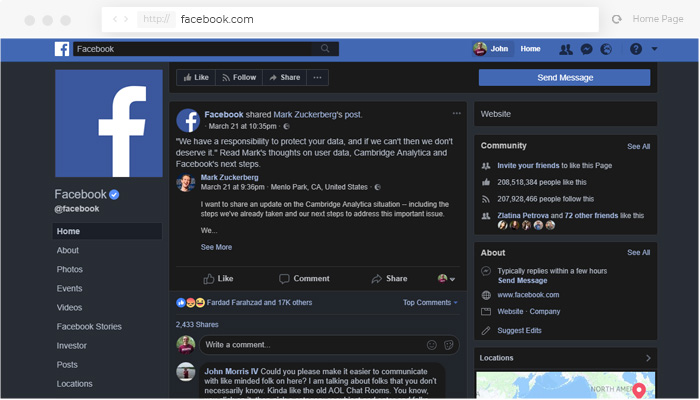Open the Investor tab in sidebar
The width and height of the screenshot is (700, 400).
(x=71, y=346)
